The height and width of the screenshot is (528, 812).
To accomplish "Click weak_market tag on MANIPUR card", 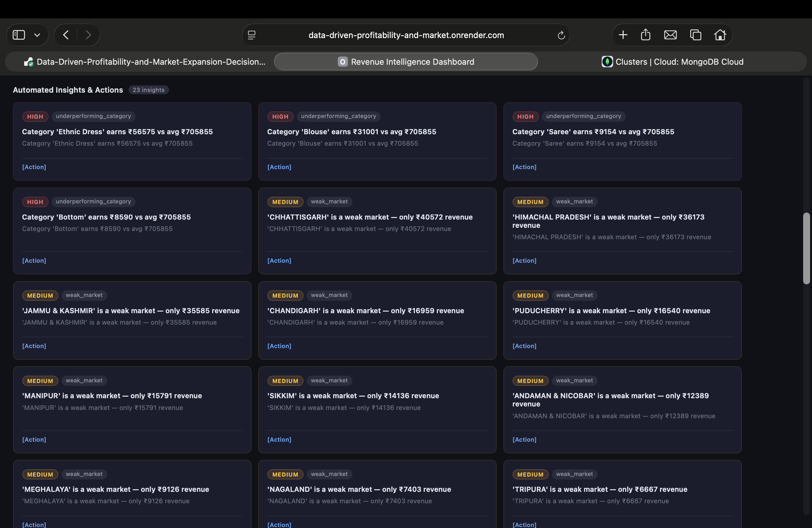I will point(84,380).
